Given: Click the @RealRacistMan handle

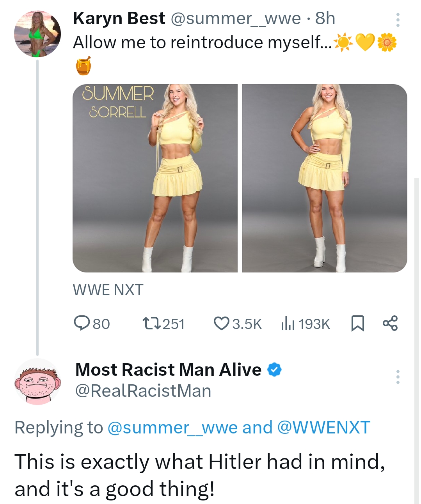Looking at the screenshot, I should [x=143, y=391].
